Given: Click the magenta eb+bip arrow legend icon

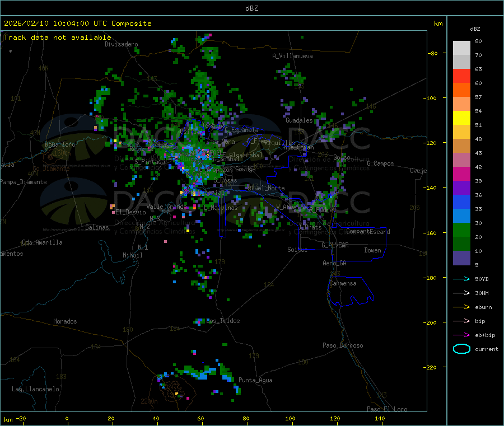Looking at the screenshot, I should pos(461,335).
